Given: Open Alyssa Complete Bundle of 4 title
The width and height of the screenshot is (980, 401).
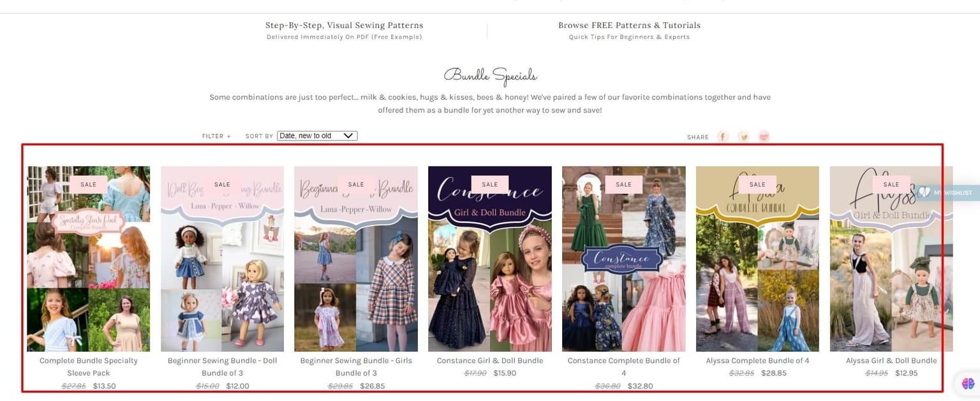Looking at the screenshot, I should click(x=757, y=361).
